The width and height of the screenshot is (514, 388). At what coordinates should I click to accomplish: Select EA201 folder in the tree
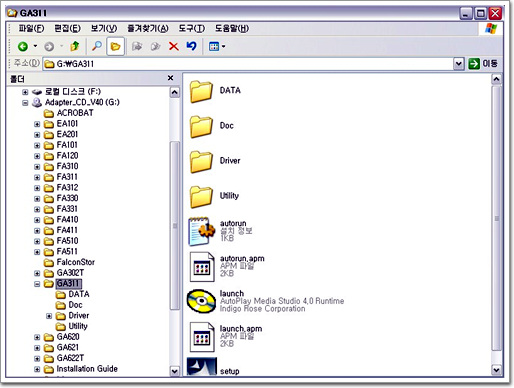click(61, 134)
